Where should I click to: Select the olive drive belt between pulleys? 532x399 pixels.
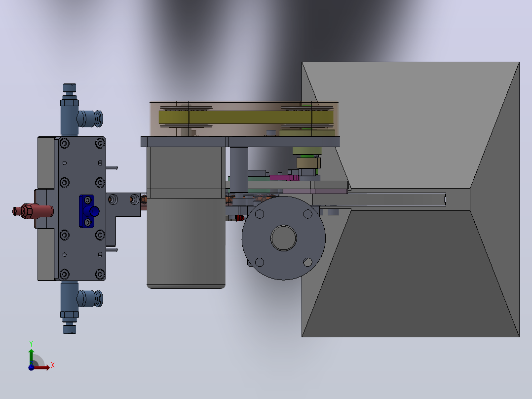coord(246,117)
